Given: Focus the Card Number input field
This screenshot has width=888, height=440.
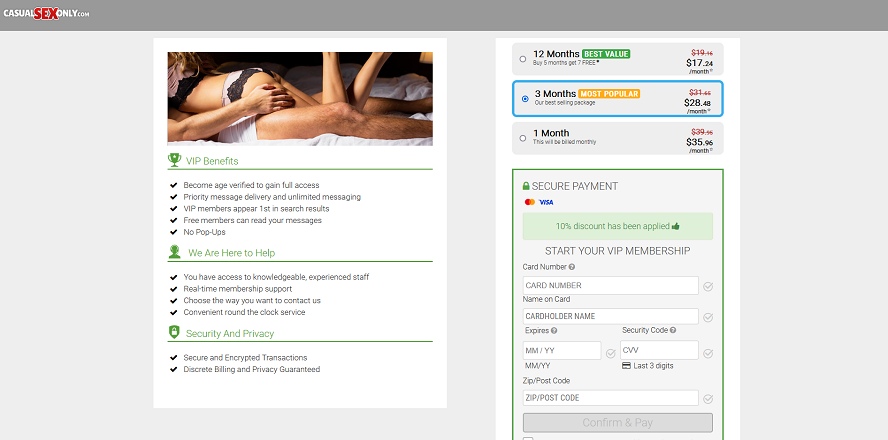Looking at the screenshot, I should [610, 285].
